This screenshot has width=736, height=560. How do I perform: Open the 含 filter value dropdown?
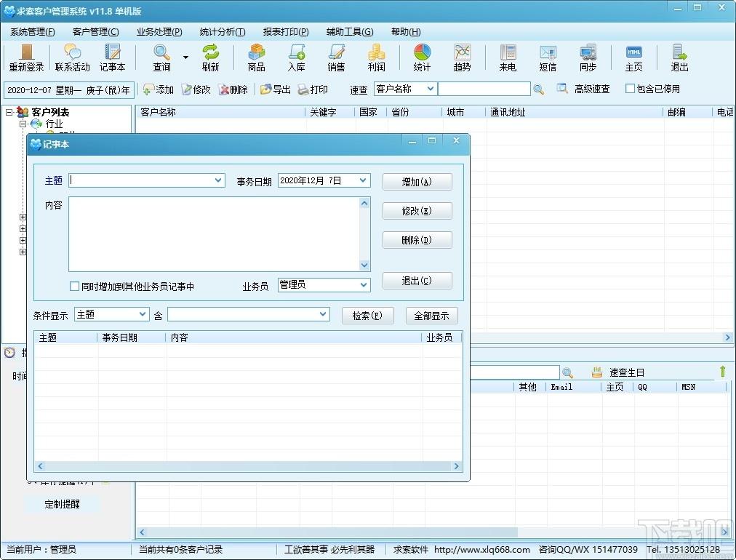point(323,314)
